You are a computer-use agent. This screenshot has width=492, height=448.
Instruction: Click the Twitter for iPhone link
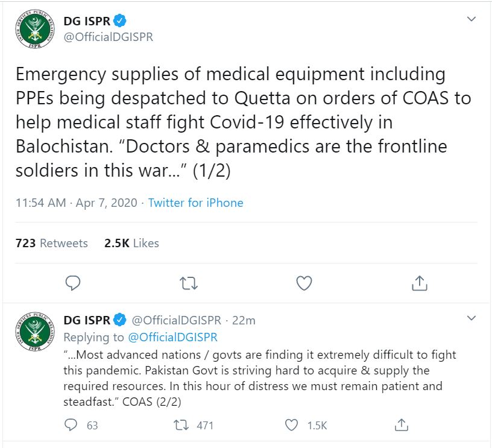tap(195, 203)
